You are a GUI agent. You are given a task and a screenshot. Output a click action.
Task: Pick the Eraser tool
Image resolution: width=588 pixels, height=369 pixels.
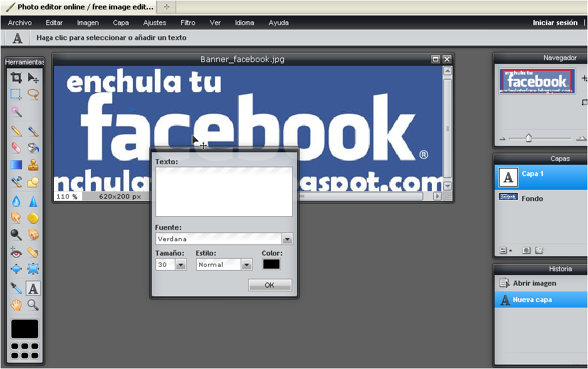tap(16, 148)
